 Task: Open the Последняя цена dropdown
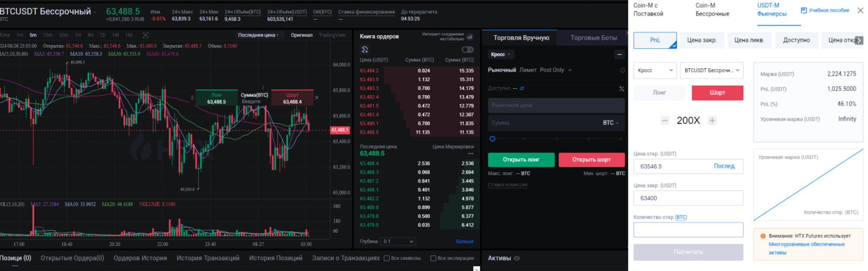pyautogui.click(x=258, y=35)
